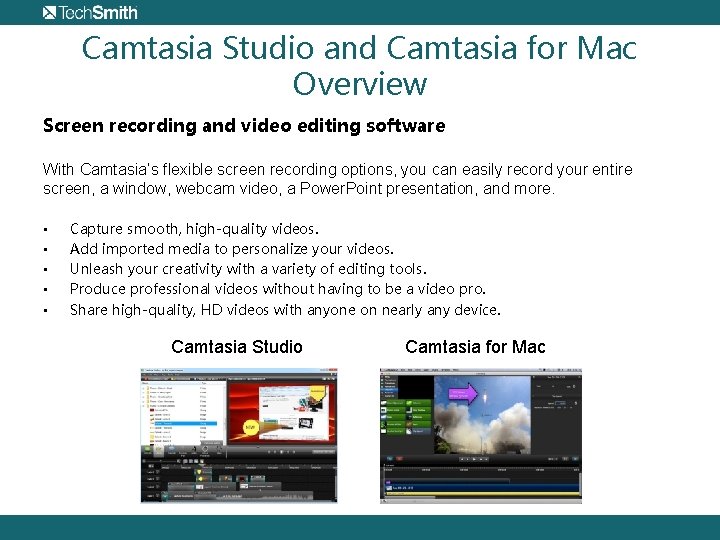This screenshot has height=540, width=720.
Task: Select bullet 'Share high-quality, HD videos with anyone'
Action: tap(285, 310)
